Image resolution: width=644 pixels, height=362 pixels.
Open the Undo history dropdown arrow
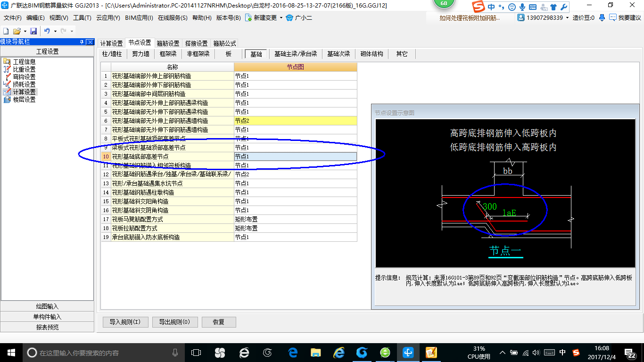coord(55,31)
